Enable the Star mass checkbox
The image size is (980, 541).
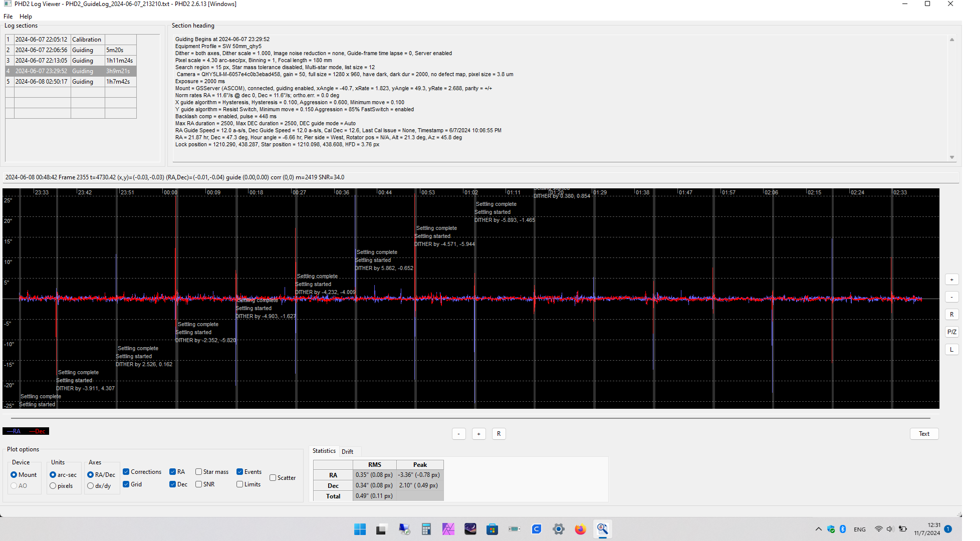(x=199, y=472)
